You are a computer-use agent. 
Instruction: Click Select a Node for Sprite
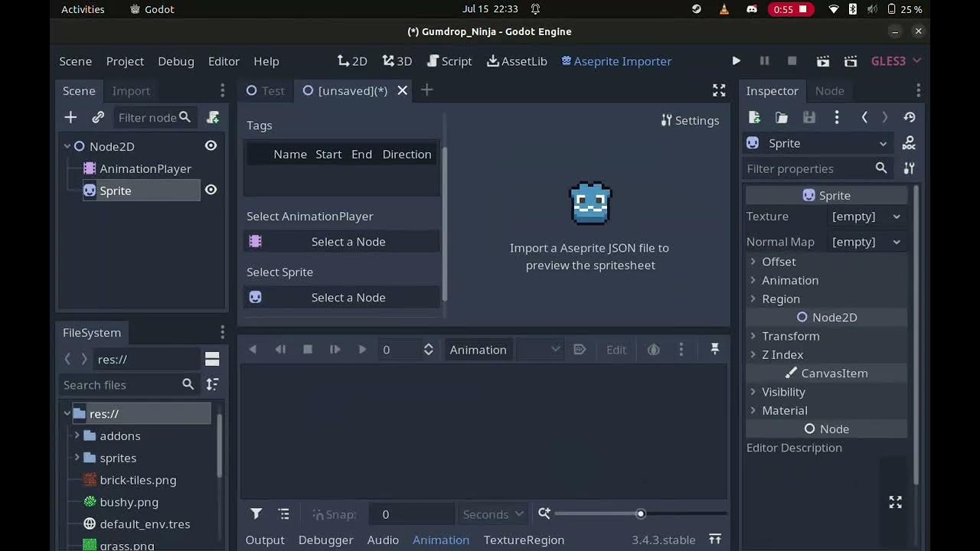click(x=341, y=298)
